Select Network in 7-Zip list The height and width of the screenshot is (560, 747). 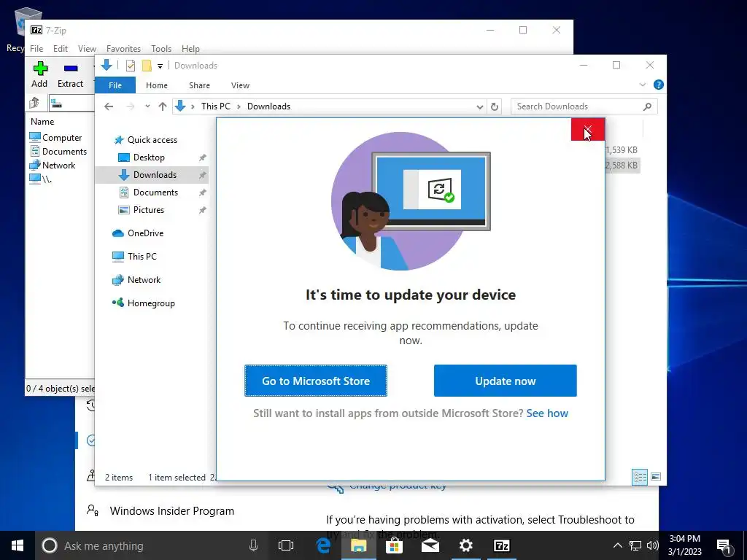tap(53, 166)
